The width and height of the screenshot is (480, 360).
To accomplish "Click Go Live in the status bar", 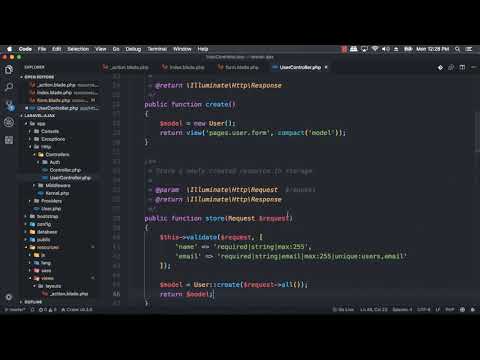I will (x=343, y=310).
